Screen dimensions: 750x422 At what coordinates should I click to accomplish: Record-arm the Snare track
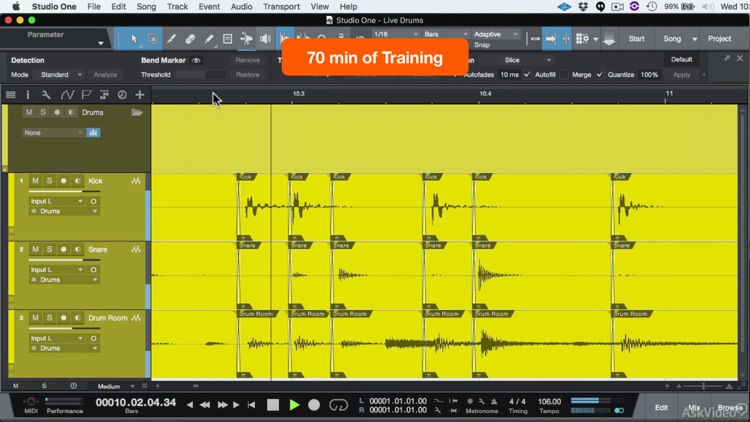coord(63,249)
